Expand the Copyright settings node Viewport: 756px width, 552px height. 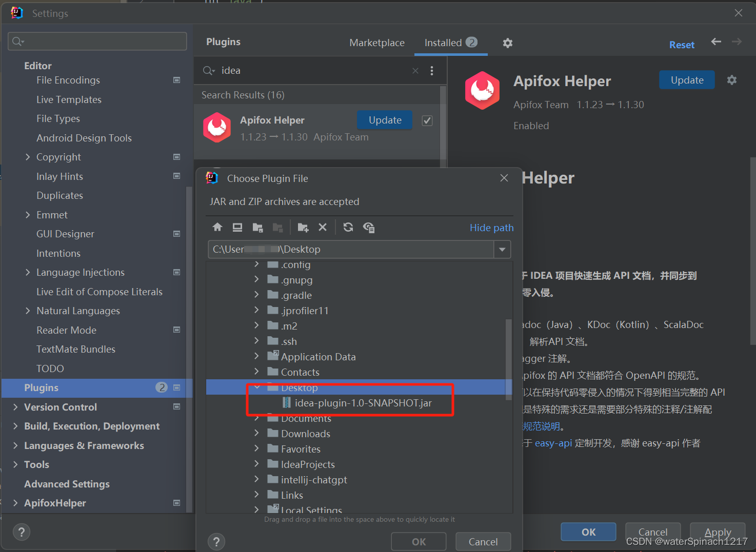point(28,157)
